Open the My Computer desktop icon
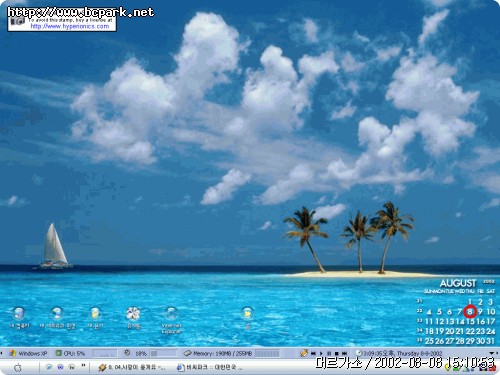The height and width of the screenshot is (375, 500). tap(19, 318)
